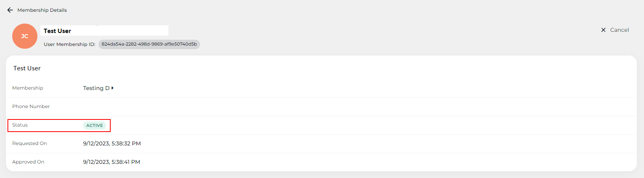Select the user membership ID chip

(149, 44)
